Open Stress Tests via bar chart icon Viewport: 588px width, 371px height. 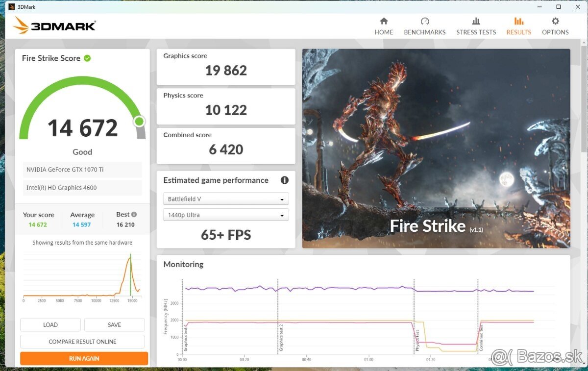point(476,21)
